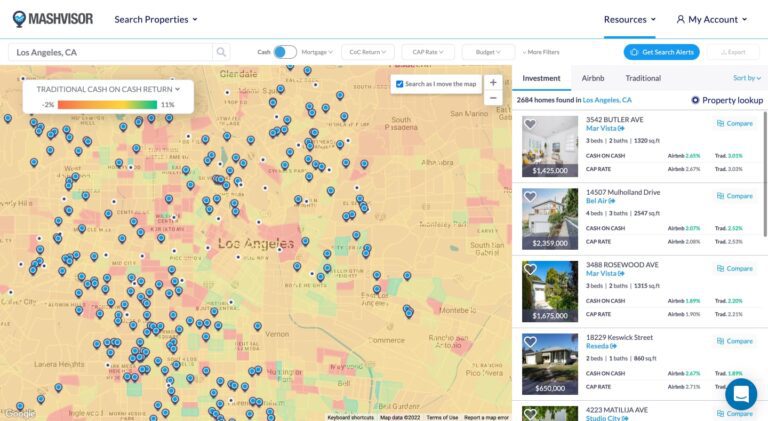Expand the CoC Return filter
Viewport: 768px width, 421px height.
coord(367,52)
